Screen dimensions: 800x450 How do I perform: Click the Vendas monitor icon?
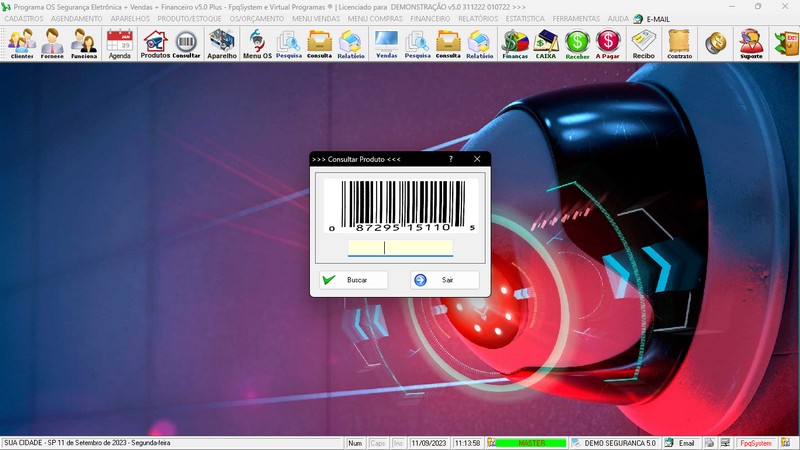point(386,43)
